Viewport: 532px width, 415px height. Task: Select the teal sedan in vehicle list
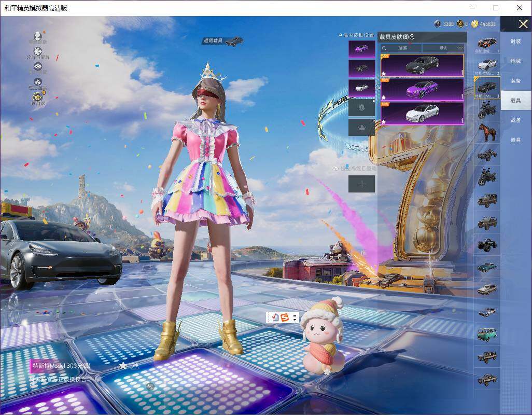(x=487, y=267)
